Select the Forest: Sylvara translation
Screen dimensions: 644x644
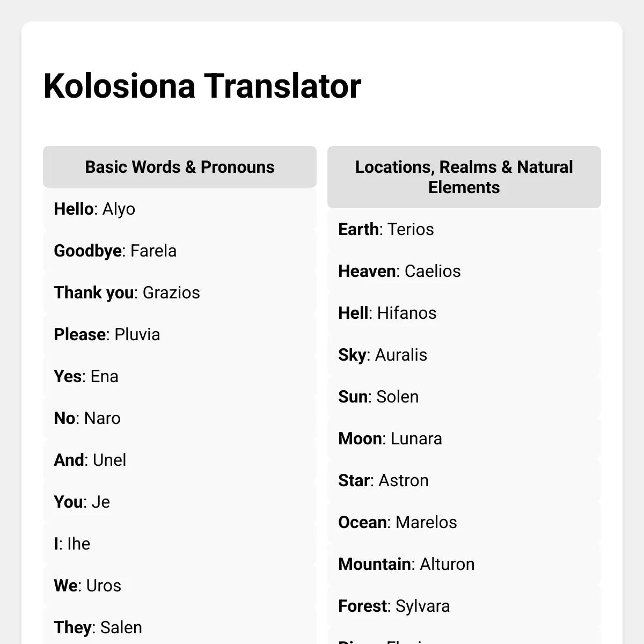pos(464,606)
